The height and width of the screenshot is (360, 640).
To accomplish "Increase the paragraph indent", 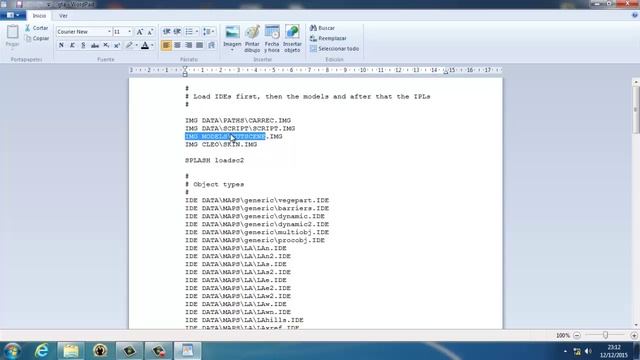I will tap(177, 31).
